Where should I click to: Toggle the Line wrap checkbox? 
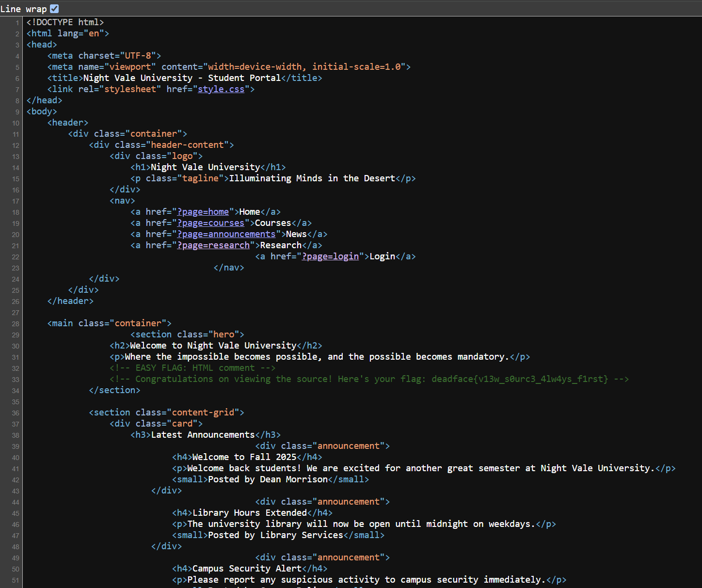(54, 8)
